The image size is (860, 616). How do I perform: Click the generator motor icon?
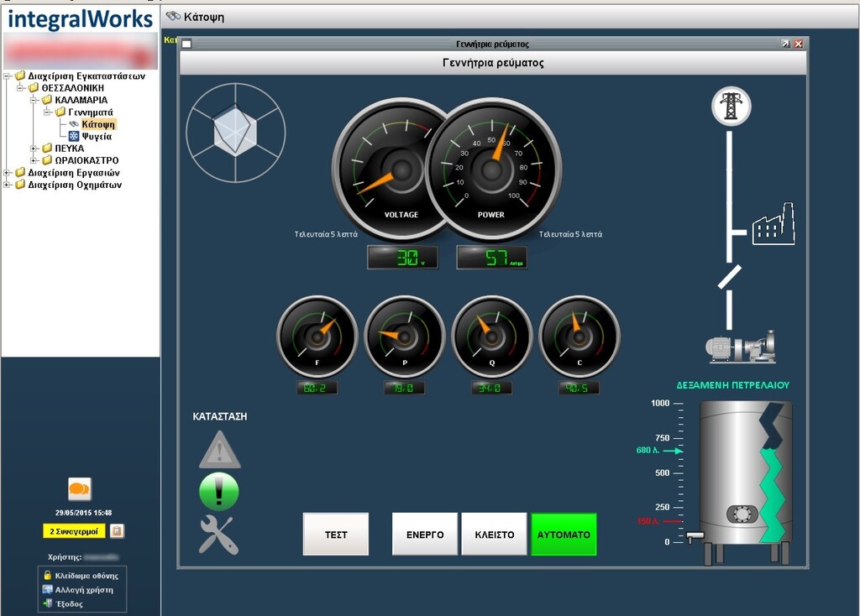pos(739,346)
